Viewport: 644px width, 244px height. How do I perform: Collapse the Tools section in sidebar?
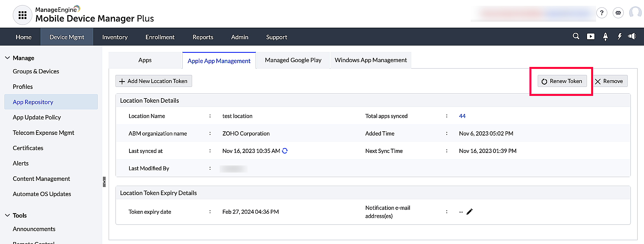point(7,215)
